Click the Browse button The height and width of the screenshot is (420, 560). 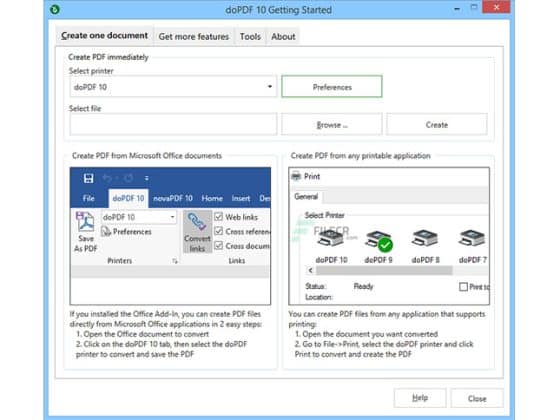[x=332, y=125]
